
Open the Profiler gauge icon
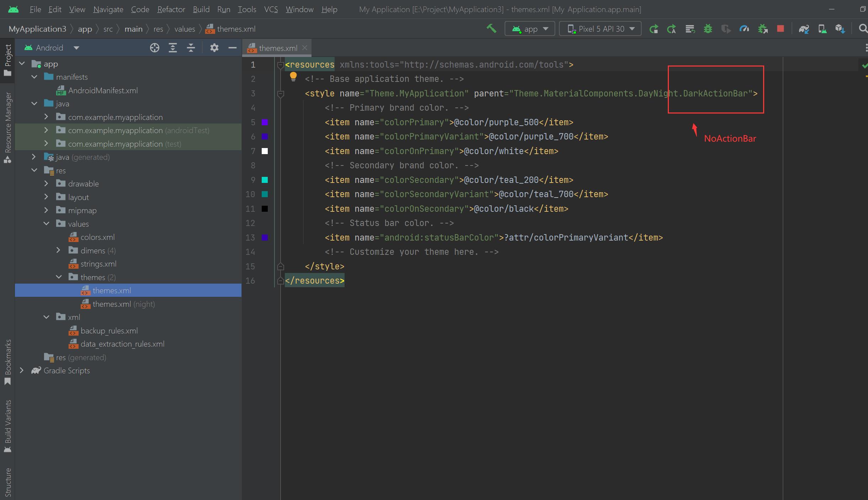point(744,29)
